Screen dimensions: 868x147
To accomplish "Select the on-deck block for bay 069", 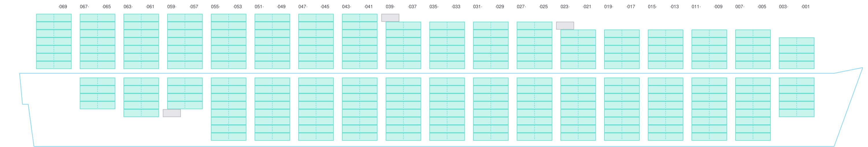I will [x=54, y=41].
